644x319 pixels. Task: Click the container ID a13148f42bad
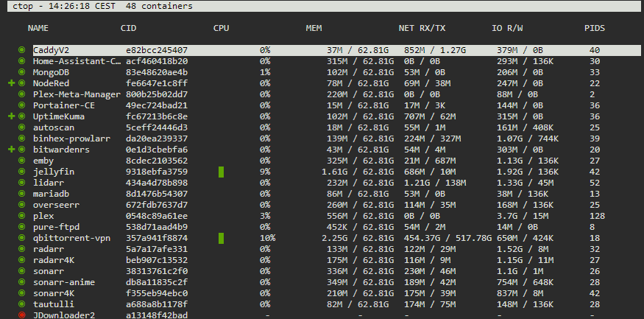(x=157, y=315)
